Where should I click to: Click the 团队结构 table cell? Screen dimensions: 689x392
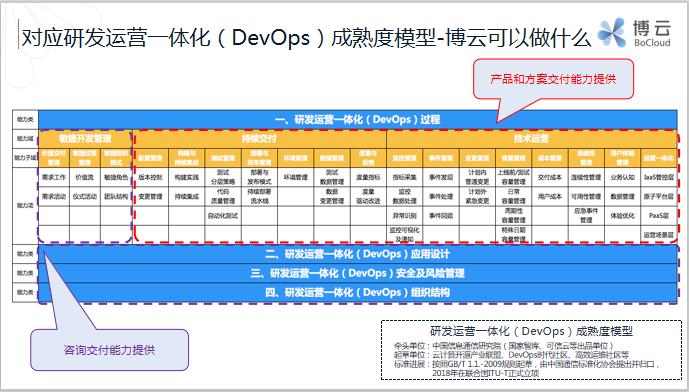[x=116, y=196]
